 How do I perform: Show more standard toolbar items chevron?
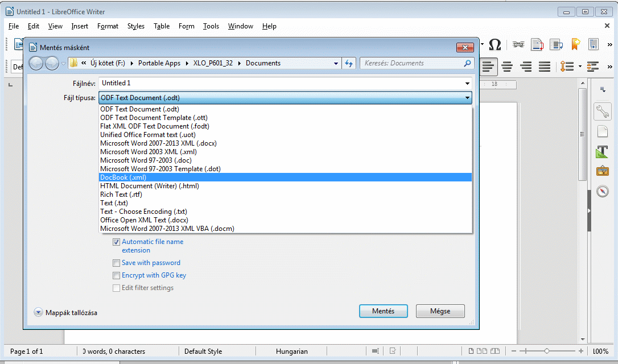(609, 44)
